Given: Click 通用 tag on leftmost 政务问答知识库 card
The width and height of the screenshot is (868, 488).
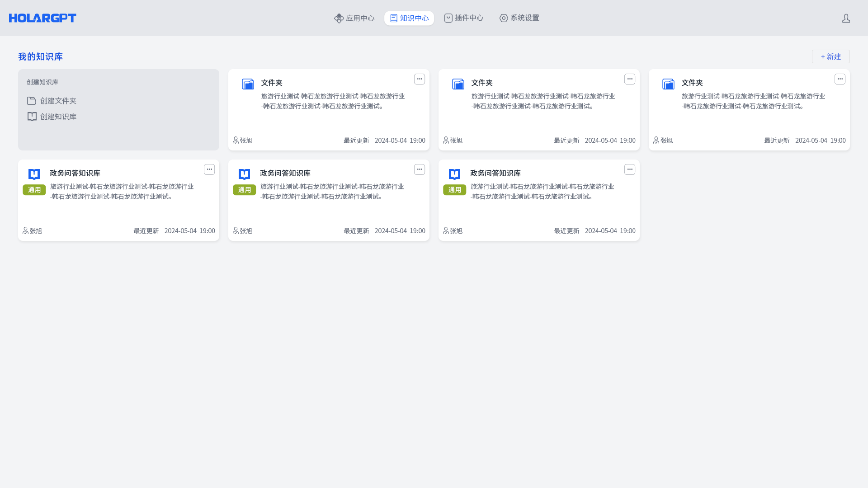Looking at the screenshot, I should (34, 190).
